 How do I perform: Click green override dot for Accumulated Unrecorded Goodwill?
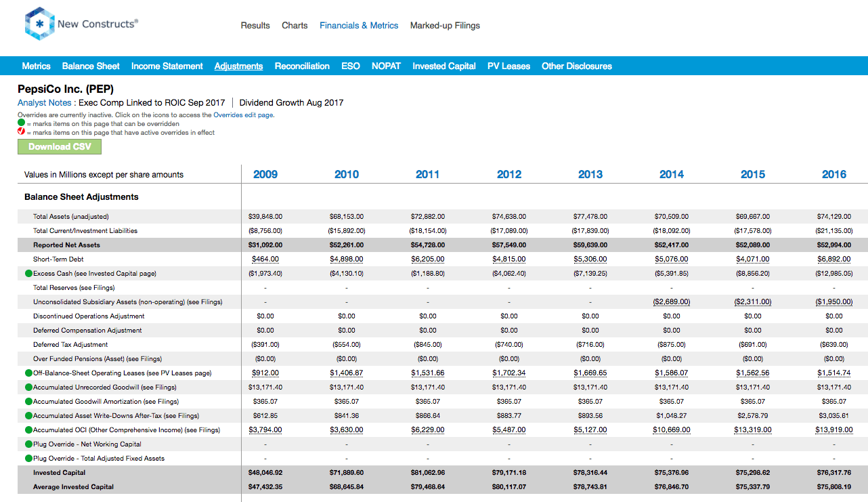click(x=28, y=388)
